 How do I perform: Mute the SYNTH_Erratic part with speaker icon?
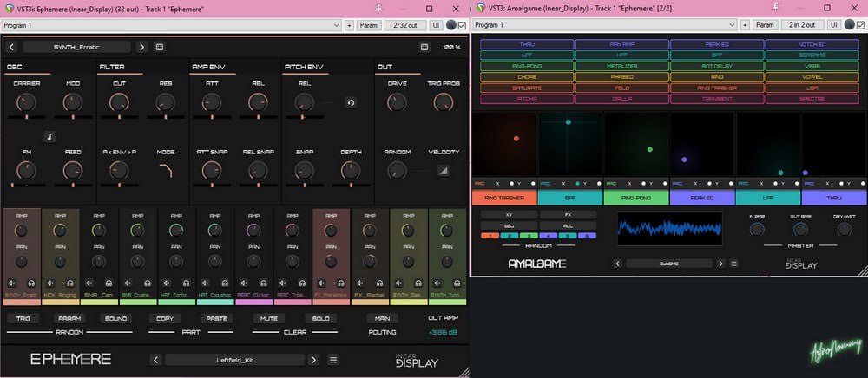[13, 283]
